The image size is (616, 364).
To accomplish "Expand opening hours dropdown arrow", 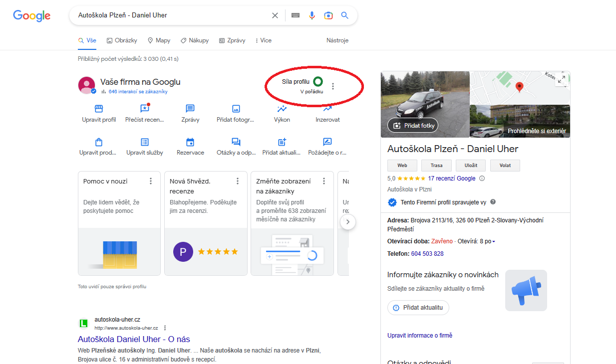I will (x=494, y=242).
